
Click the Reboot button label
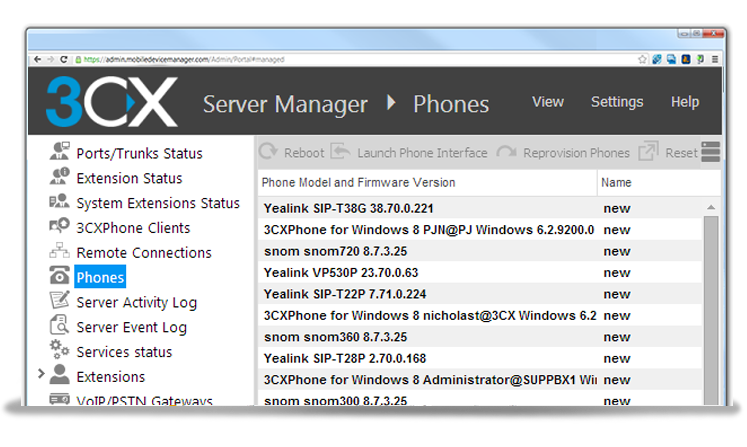(304, 153)
